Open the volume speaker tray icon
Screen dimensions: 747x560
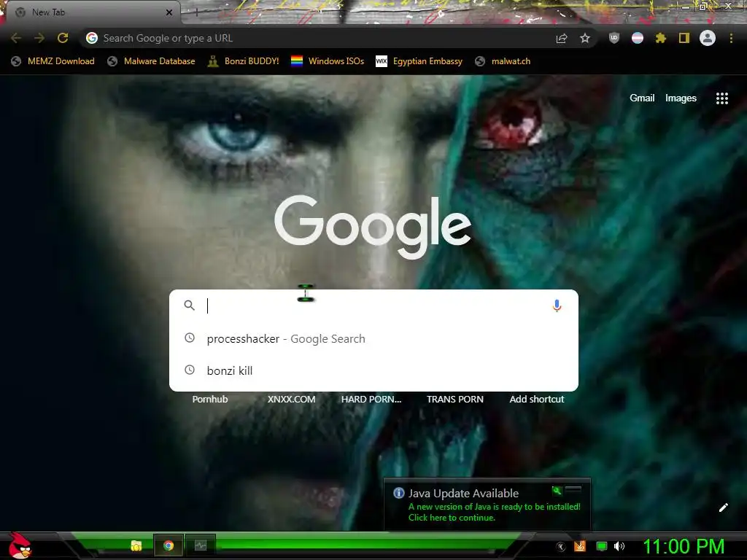point(619,546)
